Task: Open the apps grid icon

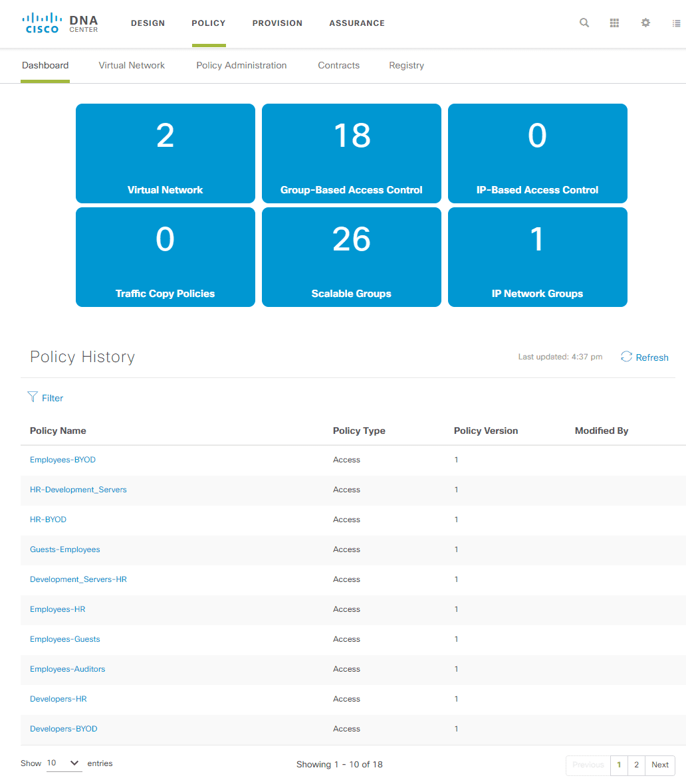Action: pyautogui.click(x=614, y=23)
